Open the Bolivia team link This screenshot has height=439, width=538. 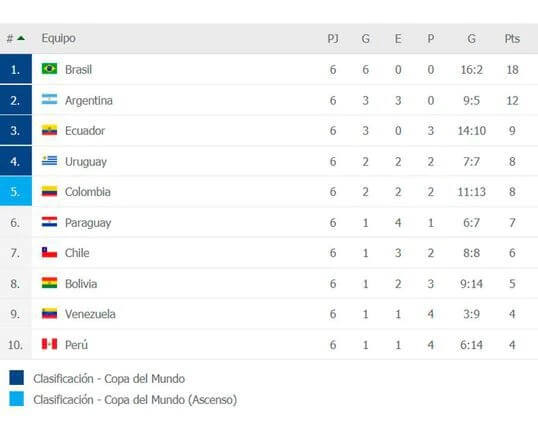tap(81, 284)
